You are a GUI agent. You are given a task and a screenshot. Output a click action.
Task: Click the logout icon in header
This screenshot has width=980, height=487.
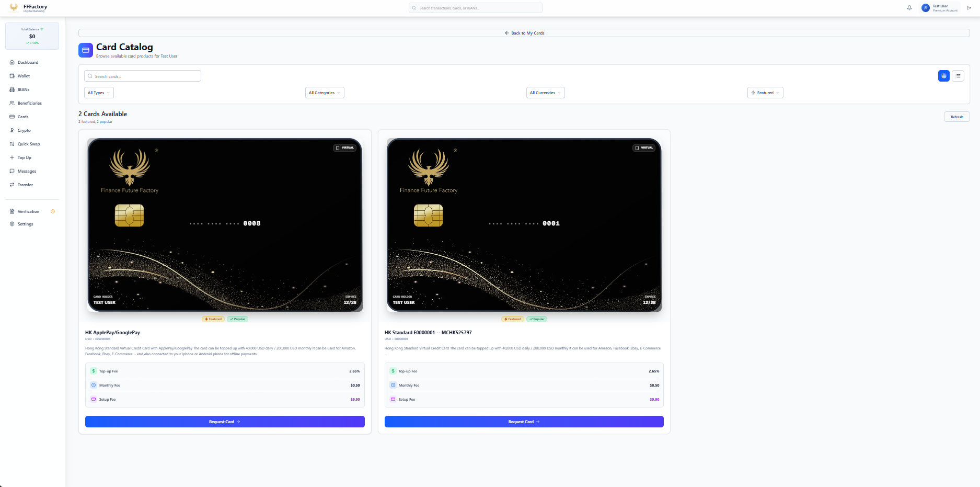click(x=969, y=8)
